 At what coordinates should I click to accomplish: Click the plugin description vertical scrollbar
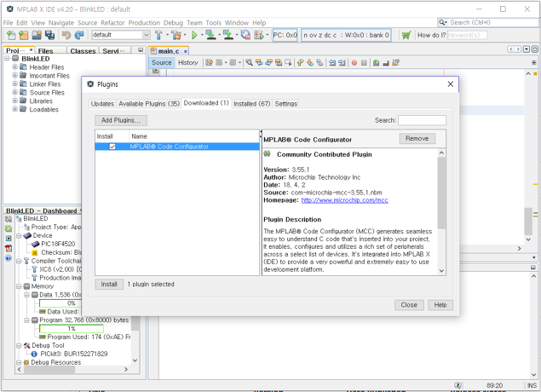[x=441, y=193]
